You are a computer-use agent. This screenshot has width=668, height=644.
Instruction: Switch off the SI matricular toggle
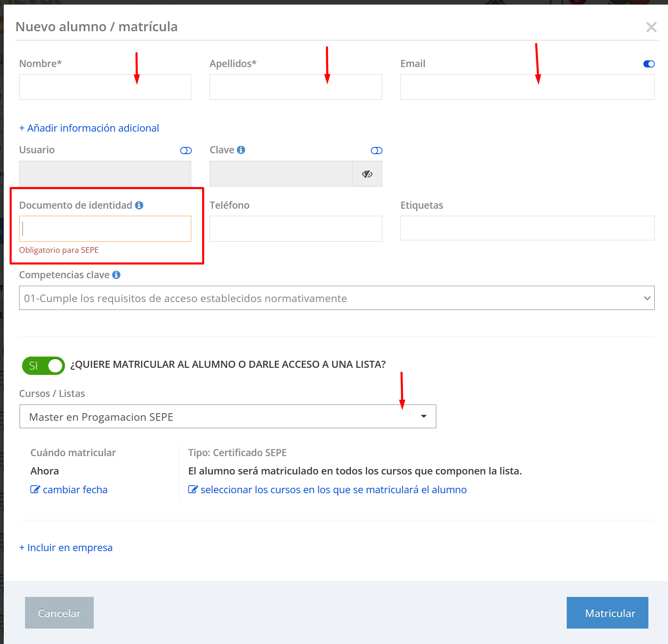[x=43, y=366]
